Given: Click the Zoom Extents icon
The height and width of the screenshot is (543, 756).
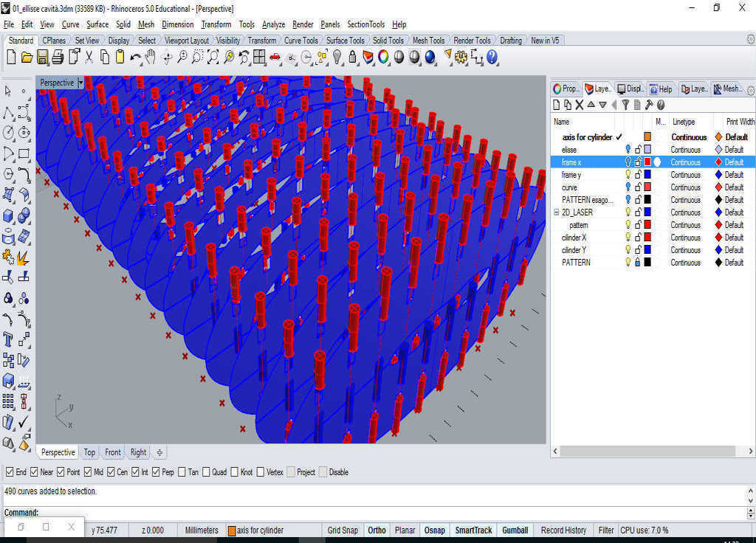Looking at the screenshot, I should [213, 58].
